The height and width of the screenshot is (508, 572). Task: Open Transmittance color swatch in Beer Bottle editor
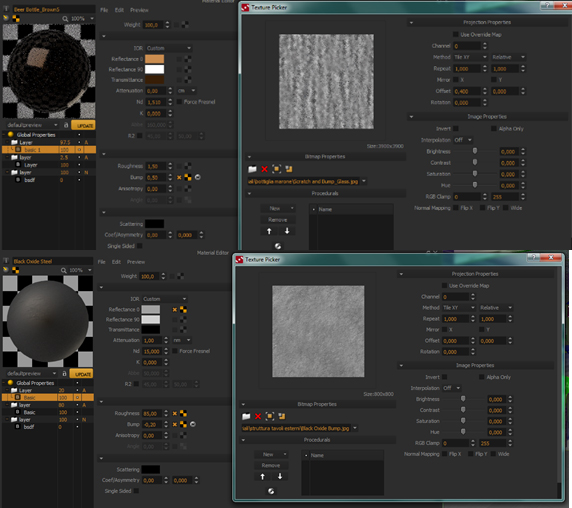coord(154,80)
